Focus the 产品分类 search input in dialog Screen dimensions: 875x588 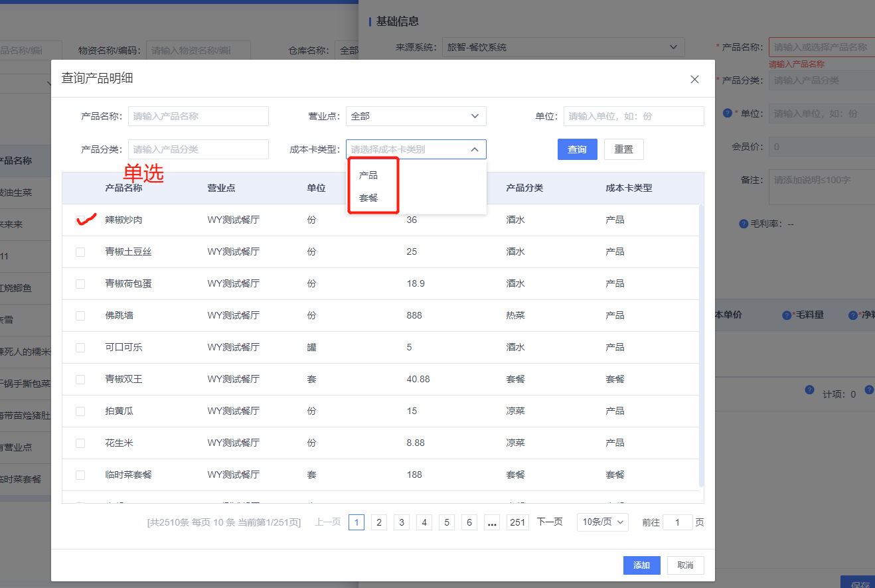[x=199, y=149]
